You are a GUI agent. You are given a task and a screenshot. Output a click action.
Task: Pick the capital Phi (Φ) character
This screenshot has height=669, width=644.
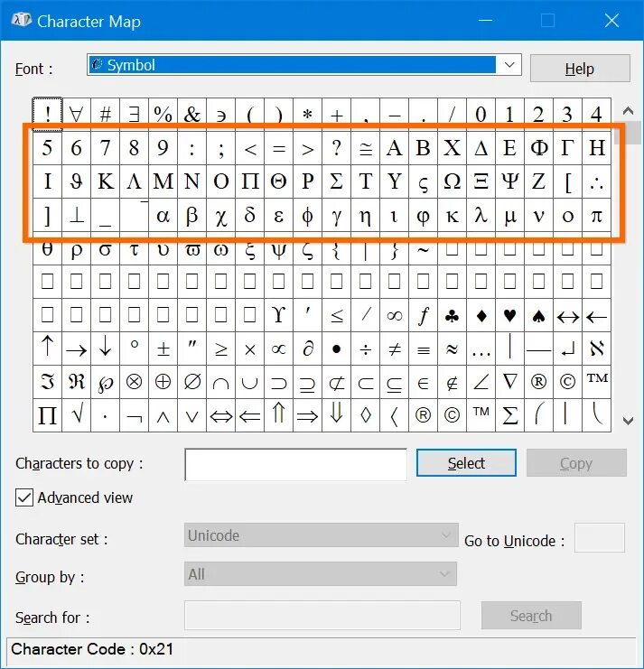coord(539,148)
